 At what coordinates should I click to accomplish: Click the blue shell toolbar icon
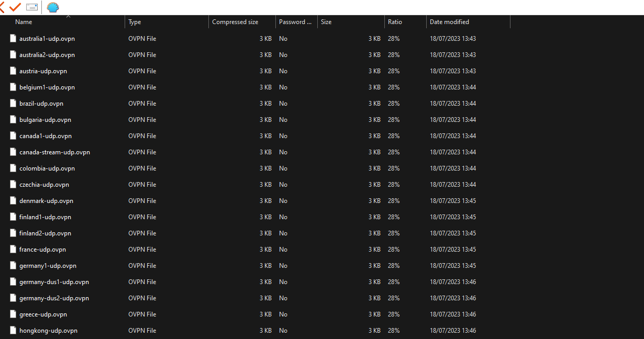pyautogui.click(x=51, y=7)
